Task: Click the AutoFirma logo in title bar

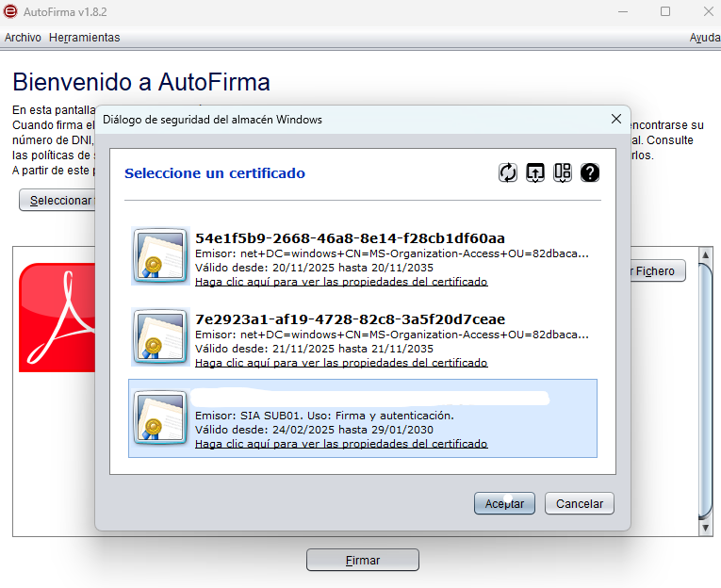Action: pos(10,11)
